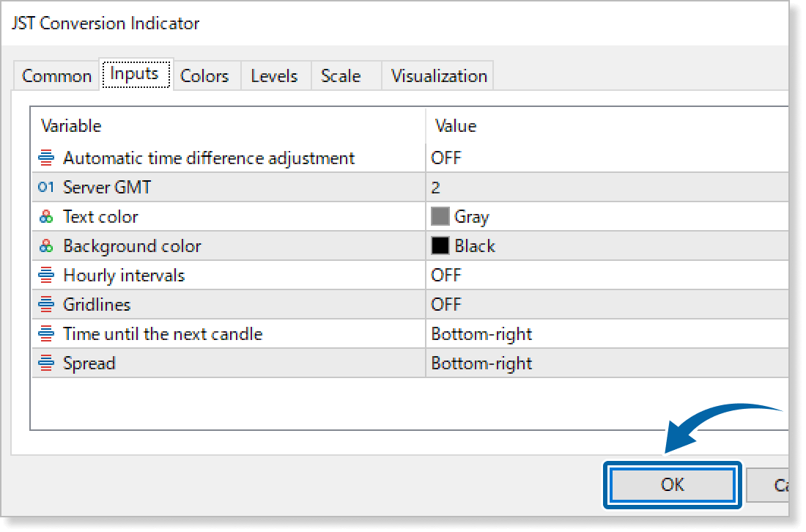Open Time until the next candle position dropdown

[481, 334]
